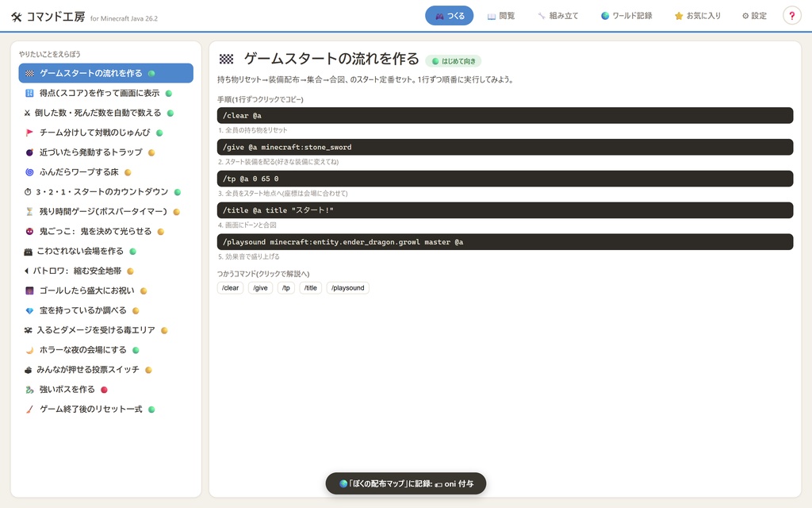Copy the /clear @a command line
Viewport: 812px width, 508px height.
tap(505, 116)
